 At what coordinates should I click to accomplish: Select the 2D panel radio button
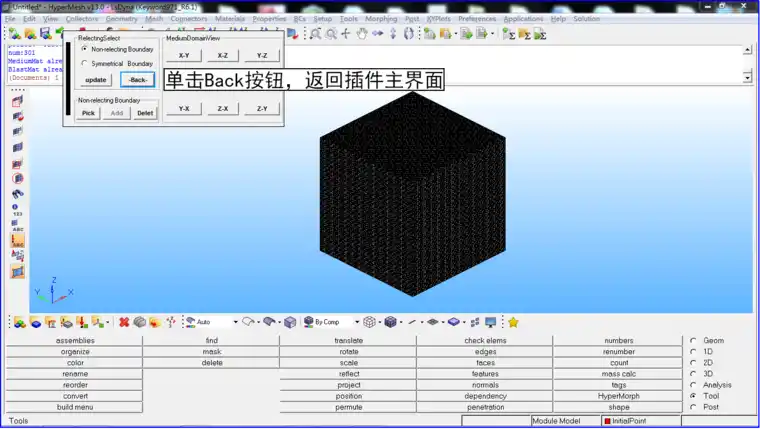click(x=693, y=363)
